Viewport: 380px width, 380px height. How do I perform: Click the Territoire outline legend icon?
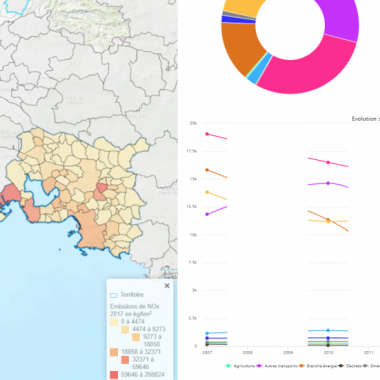pyautogui.click(x=113, y=295)
